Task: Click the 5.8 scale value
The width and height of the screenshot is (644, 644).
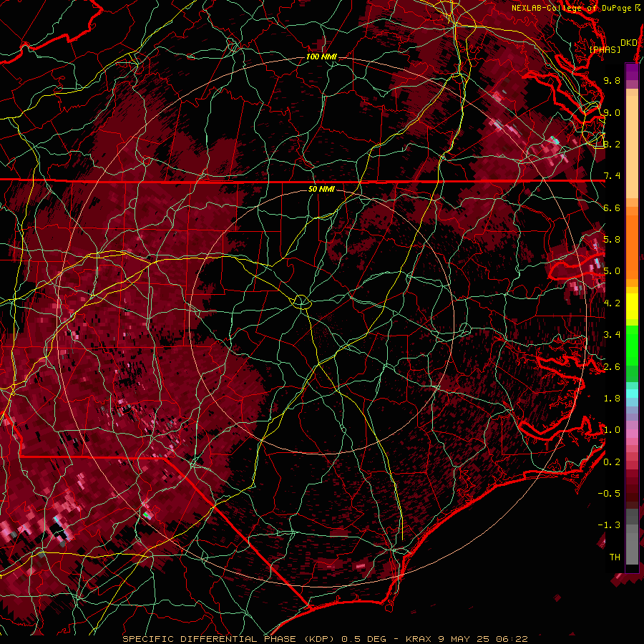Action: [x=612, y=240]
